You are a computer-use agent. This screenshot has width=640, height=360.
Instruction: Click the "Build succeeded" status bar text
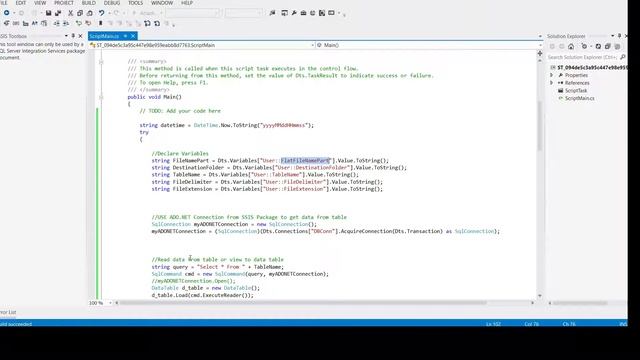16,324
